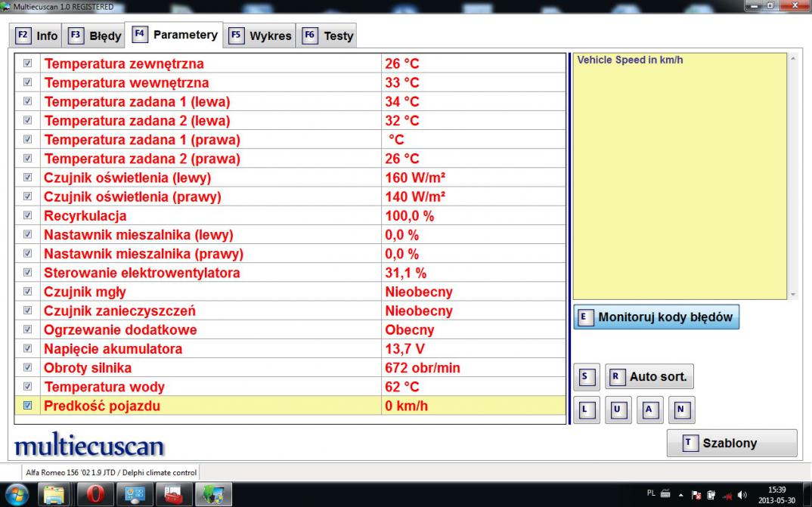Open Multiecuscan taskbar icon

point(213,494)
